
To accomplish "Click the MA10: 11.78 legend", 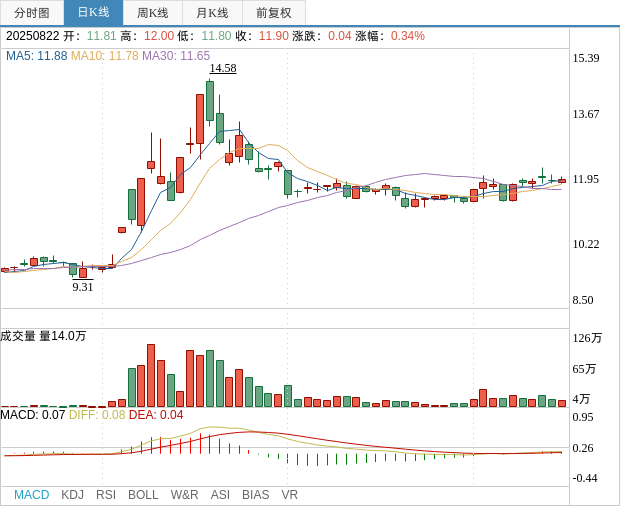I will pyautogui.click(x=105, y=56).
